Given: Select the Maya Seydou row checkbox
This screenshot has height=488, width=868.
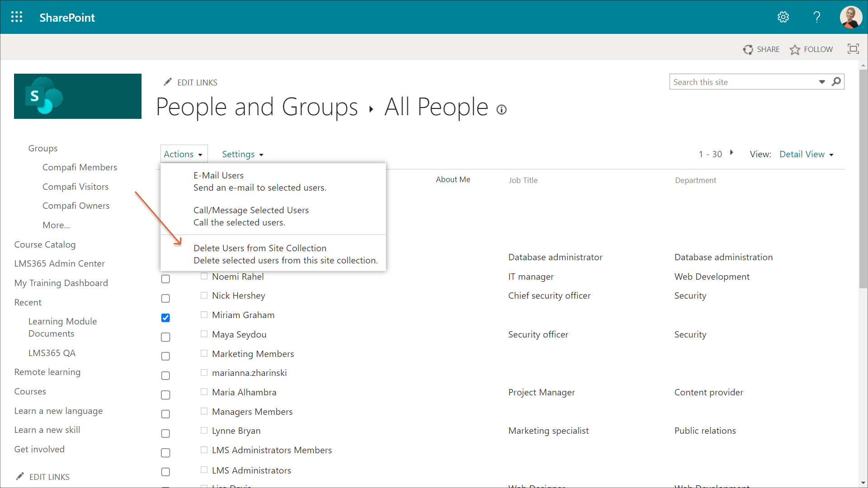Looking at the screenshot, I should click(x=165, y=337).
